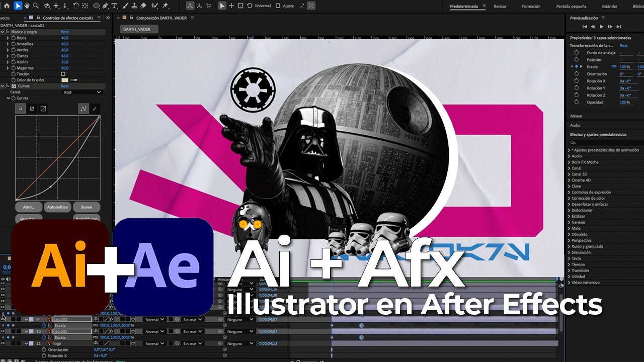Reset Transformación with Rest. link
This screenshot has height=362, width=644.
coord(624,46)
